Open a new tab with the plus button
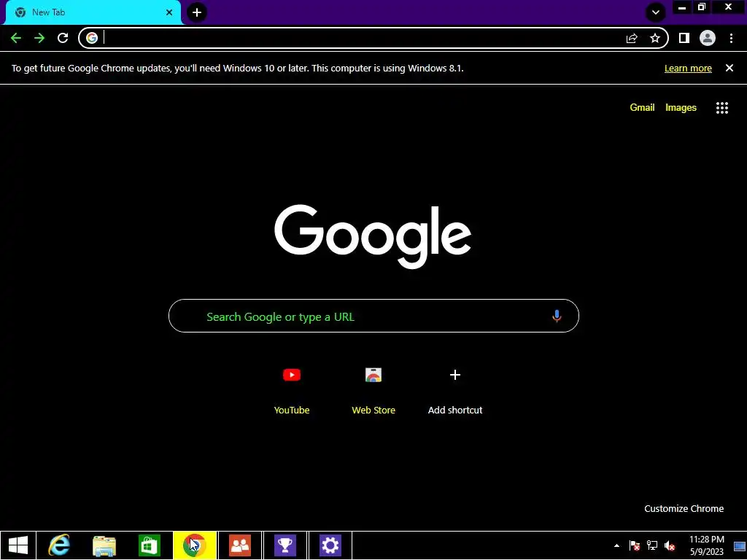 pos(197,12)
